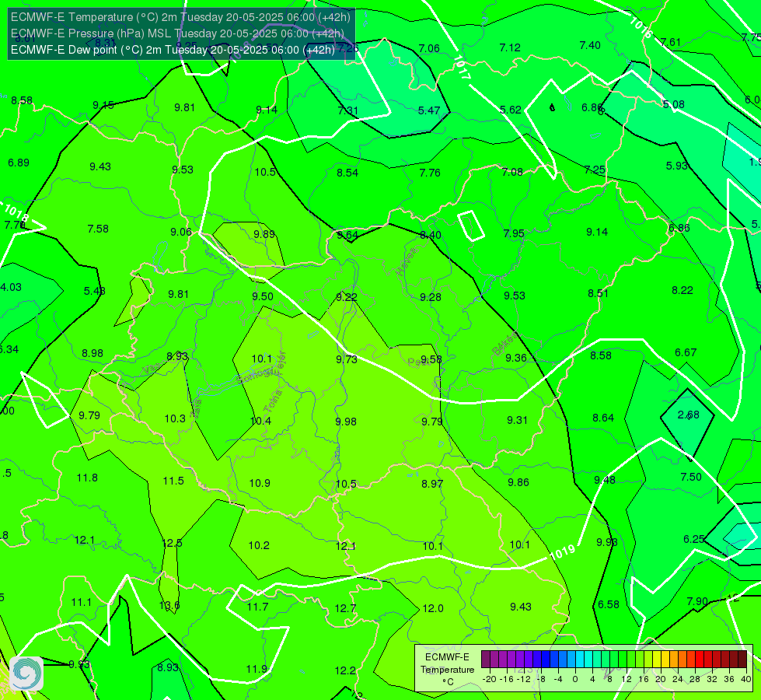Screen dimensions: 761x700
Task: Click the ECMWF-E Temperature °C legend title
Action: [x=447, y=670]
